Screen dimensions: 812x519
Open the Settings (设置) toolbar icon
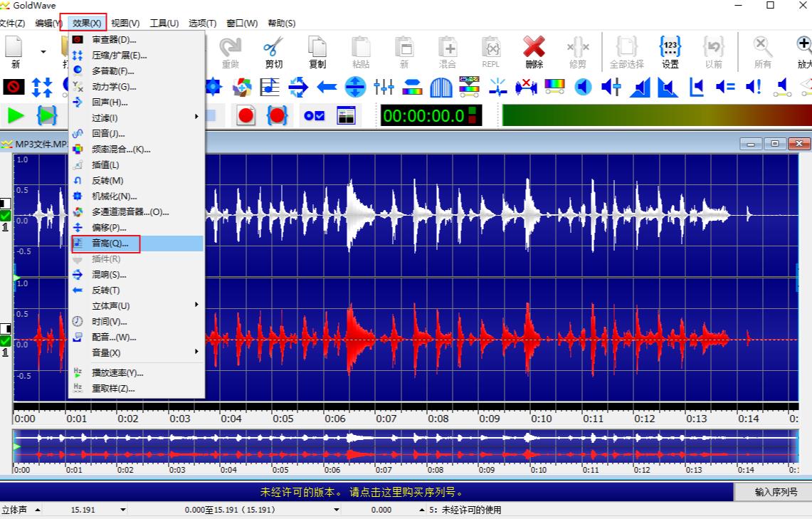click(670, 48)
